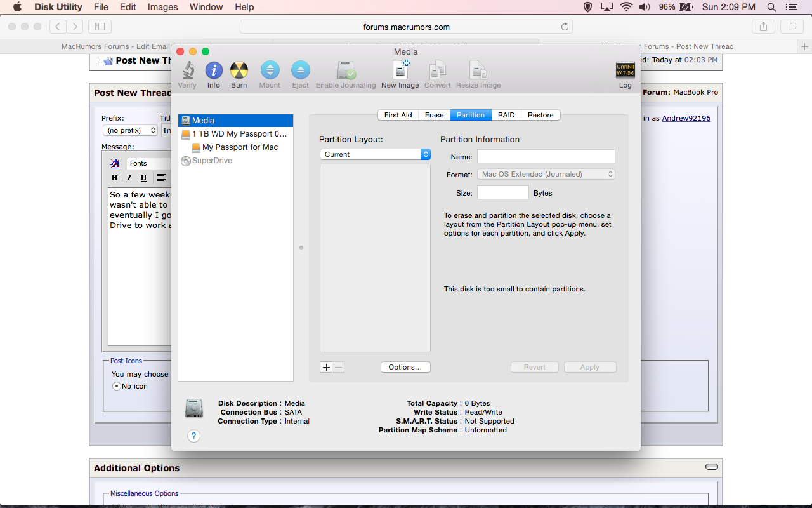Open the File menu
This screenshot has width=812, height=508.
[x=101, y=7]
